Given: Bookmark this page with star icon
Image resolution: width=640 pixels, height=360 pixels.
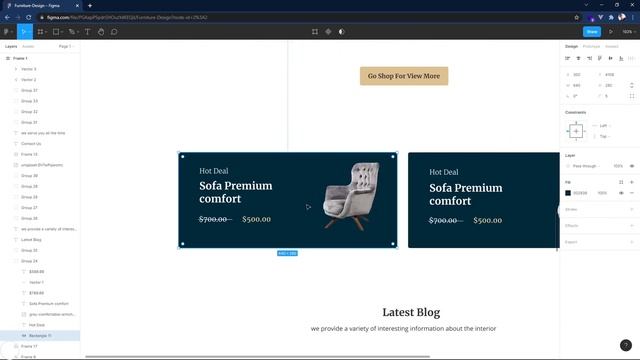Looking at the screenshot, I should 576,17.
